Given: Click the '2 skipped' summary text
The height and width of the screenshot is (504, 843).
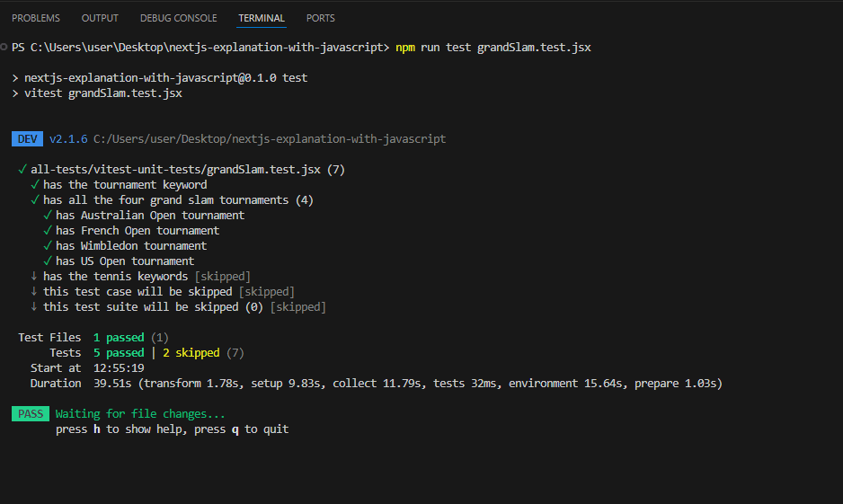Looking at the screenshot, I should [x=191, y=353].
